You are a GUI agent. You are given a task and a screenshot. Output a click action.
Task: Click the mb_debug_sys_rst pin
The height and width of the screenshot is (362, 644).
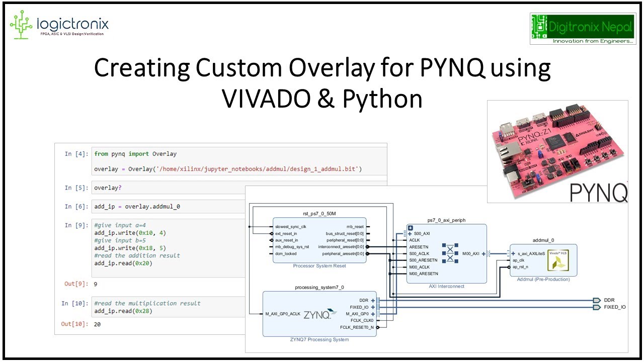click(292, 247)
